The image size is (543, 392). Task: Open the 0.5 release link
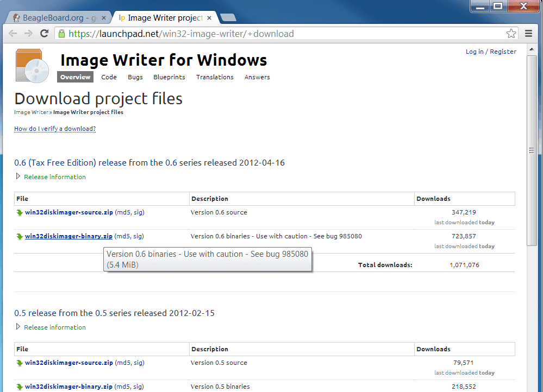pyautogui.click(x=35, y=313)
